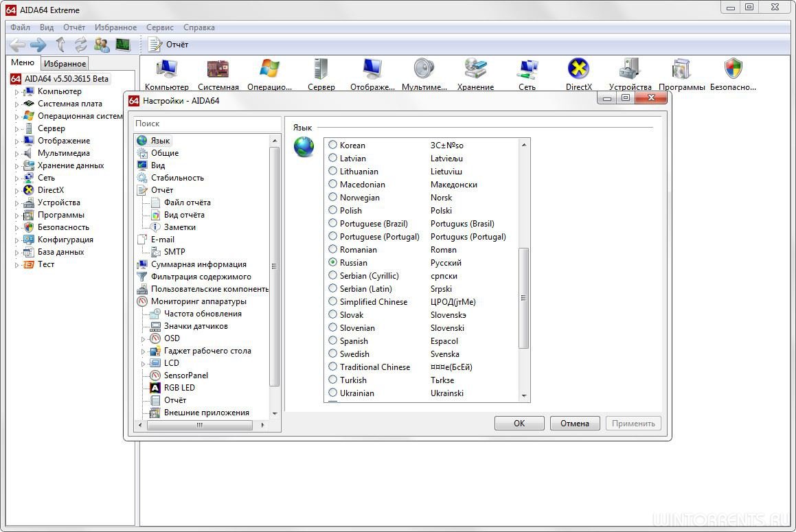Select RGB LED settings item
This screenshot has width=796, height=532.
pyautogui.click(x=179, y=387)
